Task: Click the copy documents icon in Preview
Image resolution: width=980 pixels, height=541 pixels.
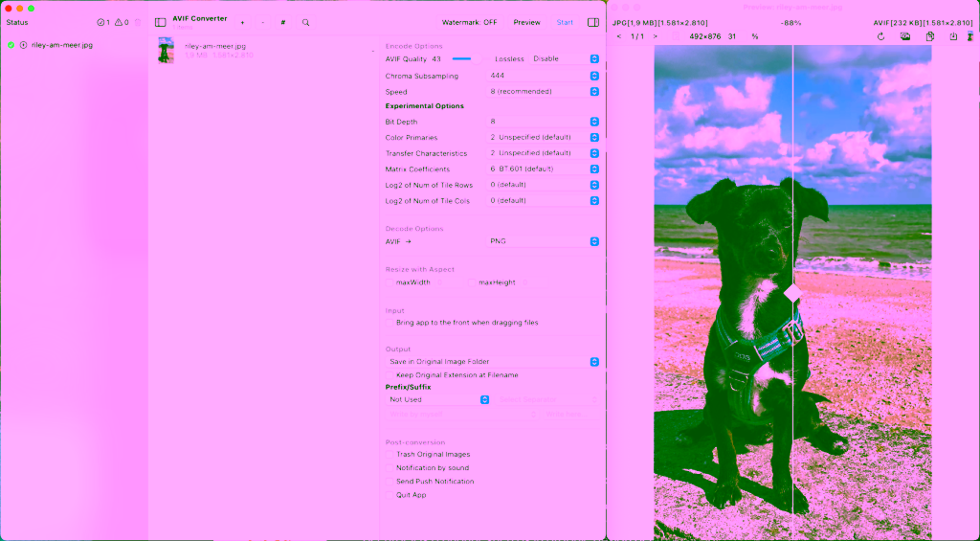Action: pos(930,36)
